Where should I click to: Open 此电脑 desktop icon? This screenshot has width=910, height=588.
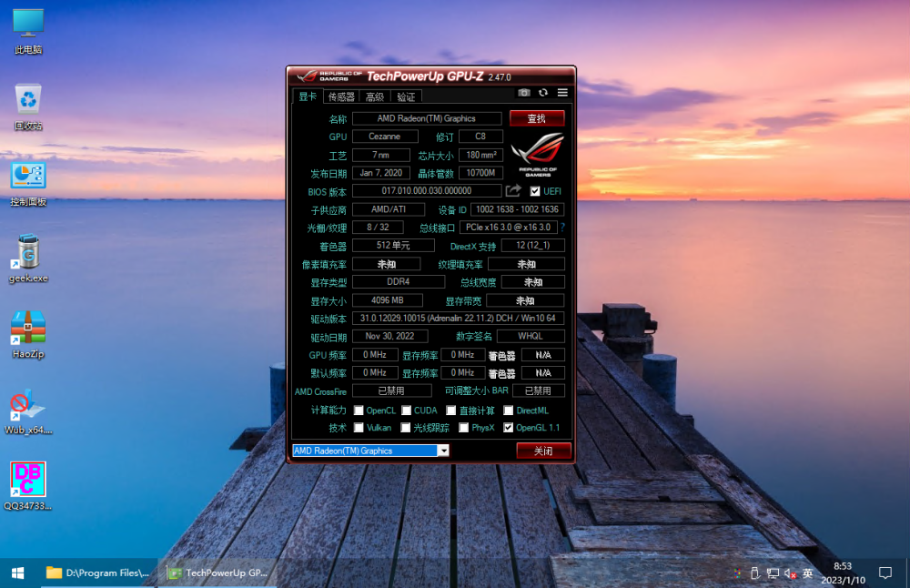coord(28,32)
